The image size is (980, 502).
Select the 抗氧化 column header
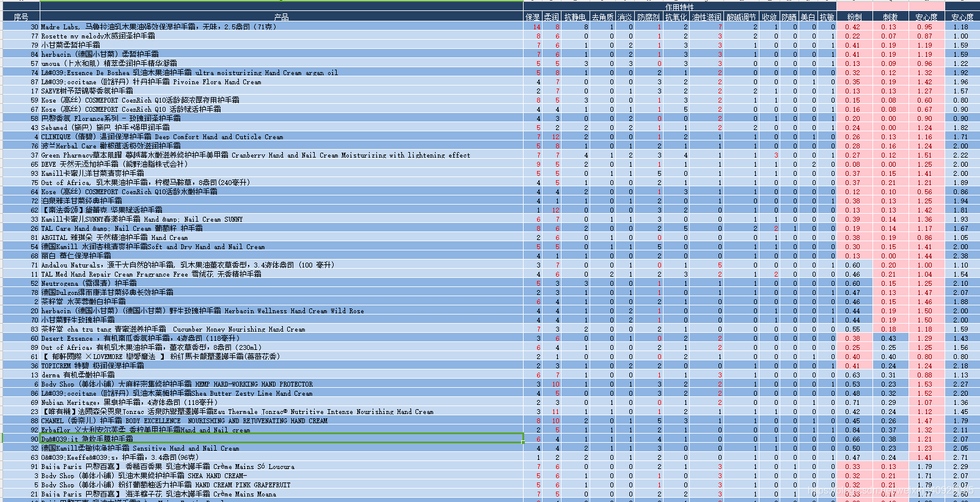click(676, 17)
